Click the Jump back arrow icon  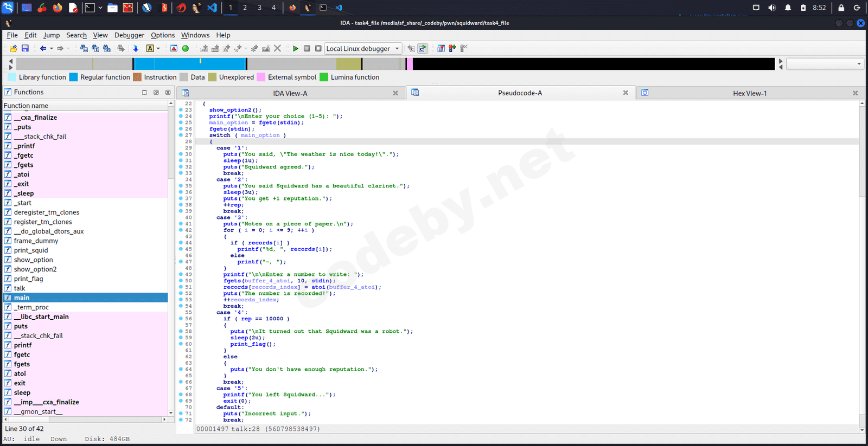[43, 49]
